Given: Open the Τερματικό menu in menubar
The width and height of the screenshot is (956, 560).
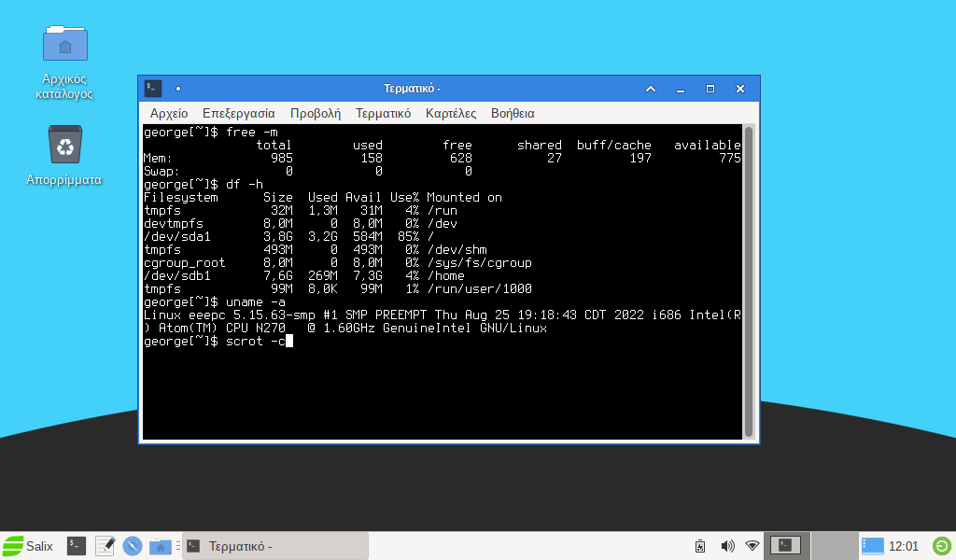Looking at the screenshot, I should tap(383, 113).
